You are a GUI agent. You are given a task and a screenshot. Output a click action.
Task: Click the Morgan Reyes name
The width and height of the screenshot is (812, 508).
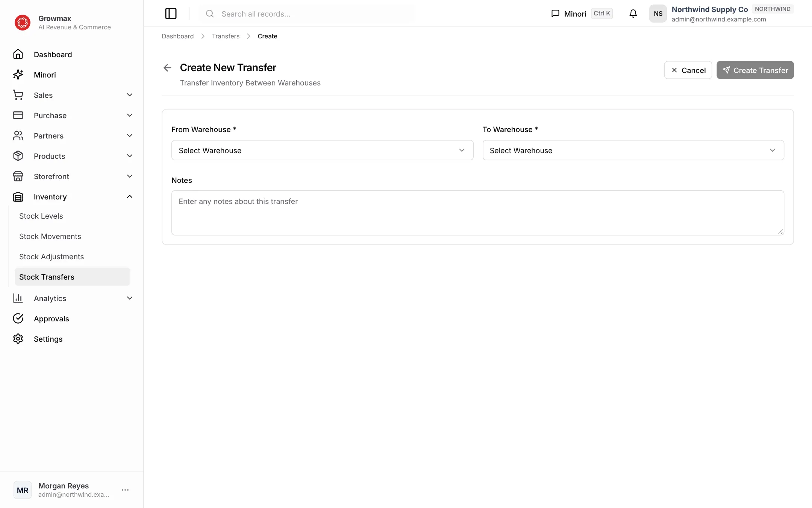(64, 486)
